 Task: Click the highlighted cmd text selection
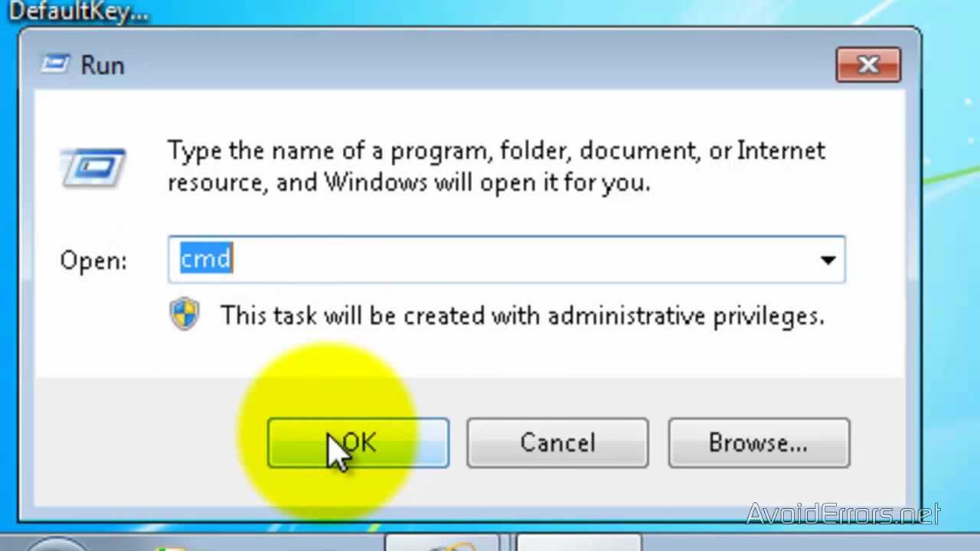[206, 259]
